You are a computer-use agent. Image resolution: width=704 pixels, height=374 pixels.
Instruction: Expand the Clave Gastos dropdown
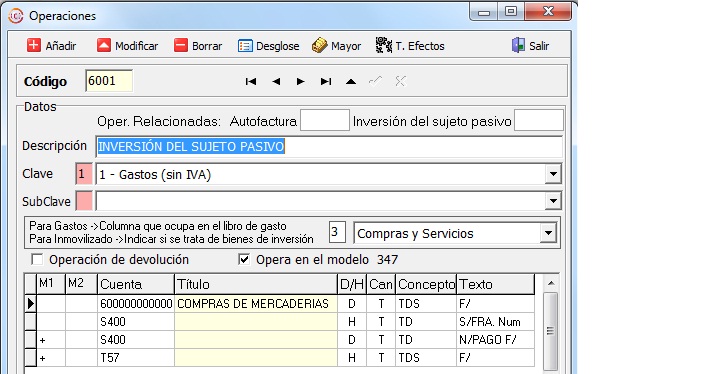tap(553, 174)
